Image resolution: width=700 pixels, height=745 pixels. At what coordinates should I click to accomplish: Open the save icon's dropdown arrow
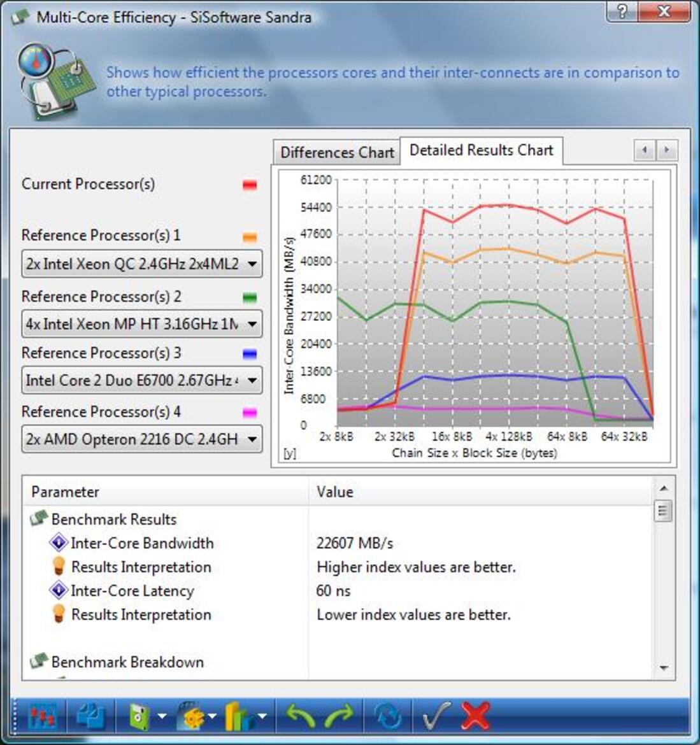162,716
